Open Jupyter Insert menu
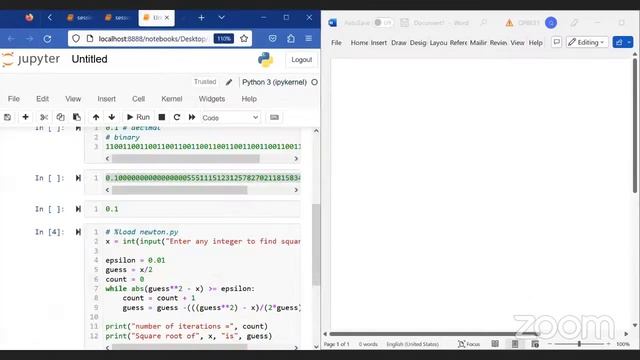The image size is (640, 360). pos(107,99)
